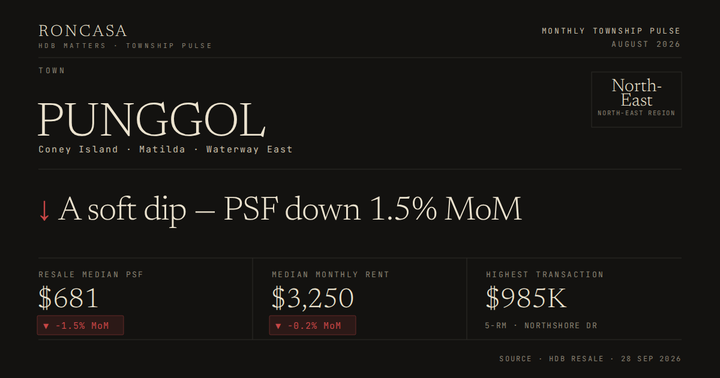Screen dimensions: 720x378
Task: Click the Monthly Township Pulse header text
Action: coord(611,31)
